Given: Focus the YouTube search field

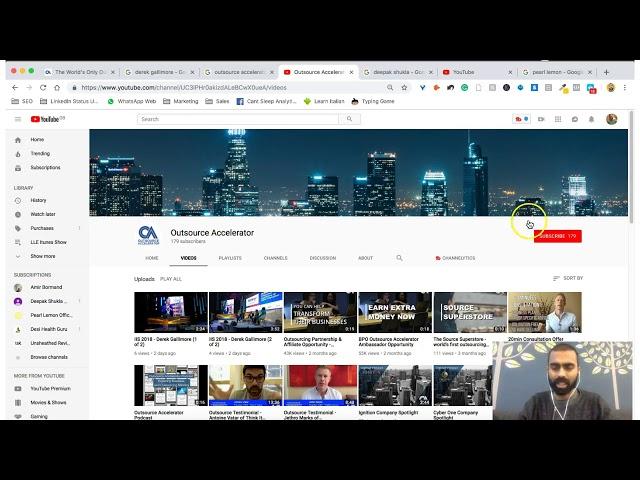Looking at the screenshot, I should [x=238, y=119].
